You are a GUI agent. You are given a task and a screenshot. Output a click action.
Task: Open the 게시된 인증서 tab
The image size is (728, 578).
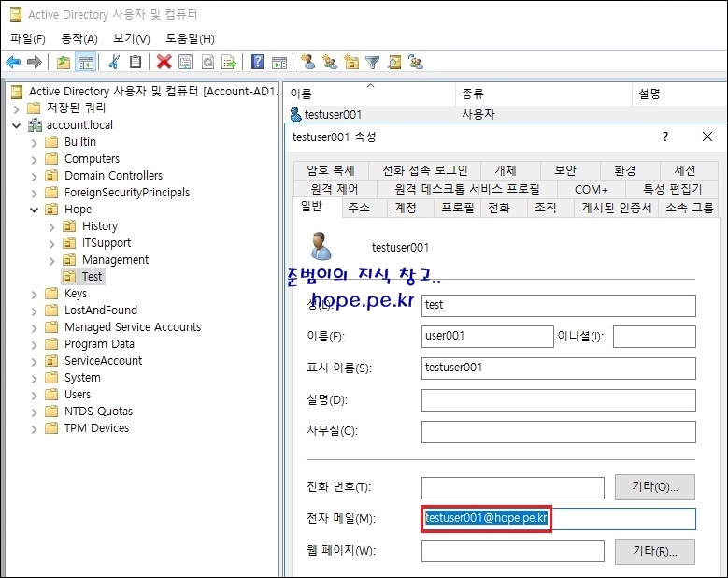pos(617,208)
